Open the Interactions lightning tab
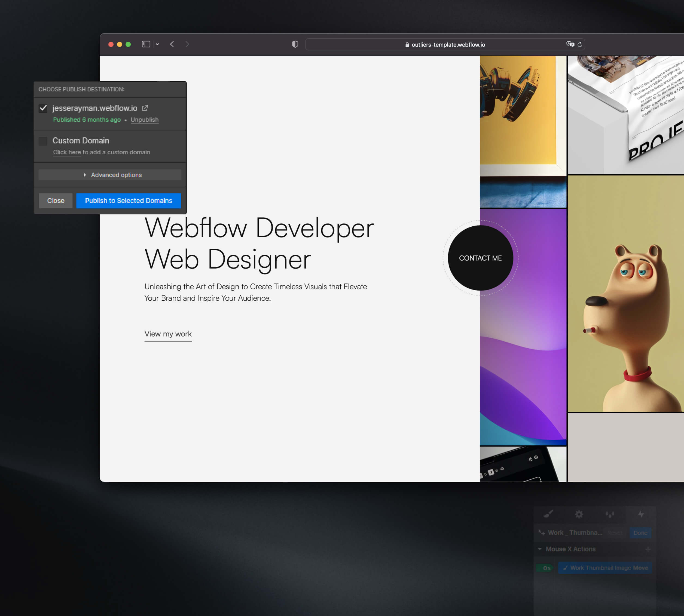 tap(641, 514)
